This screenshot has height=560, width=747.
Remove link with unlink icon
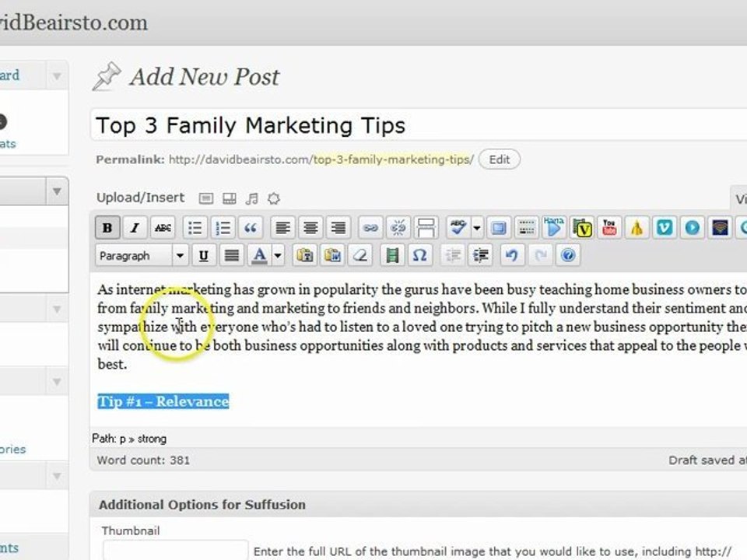(398, 228)
